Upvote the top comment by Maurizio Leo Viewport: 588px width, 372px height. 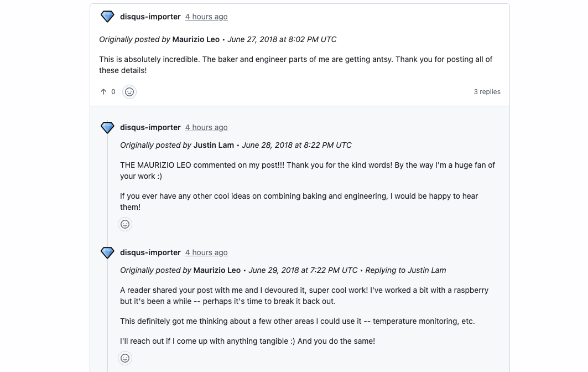103,91
